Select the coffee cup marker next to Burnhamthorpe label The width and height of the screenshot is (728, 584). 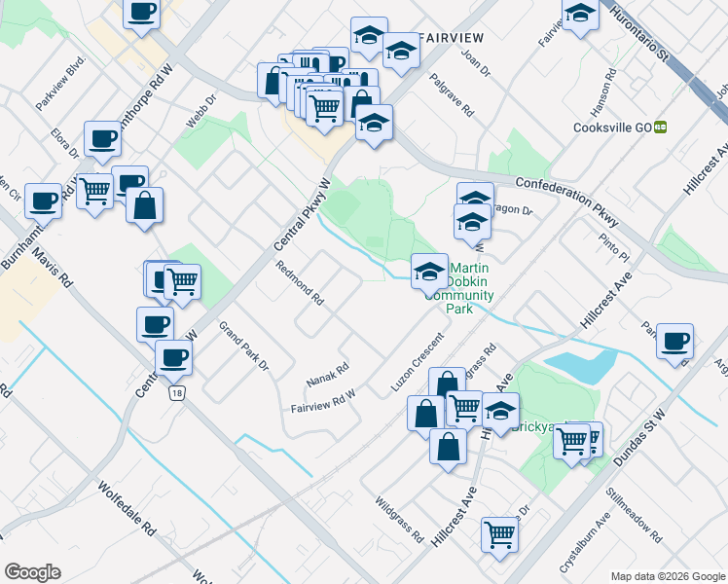coord(43,203)
